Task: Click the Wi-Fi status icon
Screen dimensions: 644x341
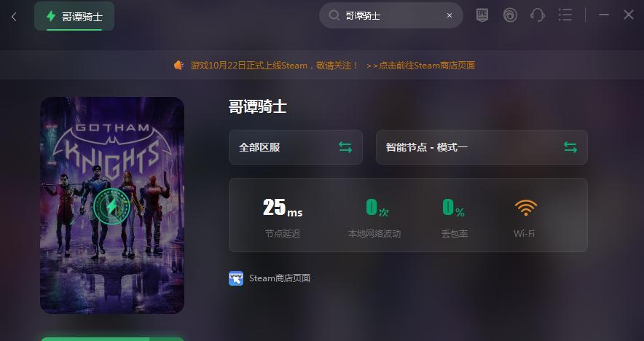Action: 526,208
